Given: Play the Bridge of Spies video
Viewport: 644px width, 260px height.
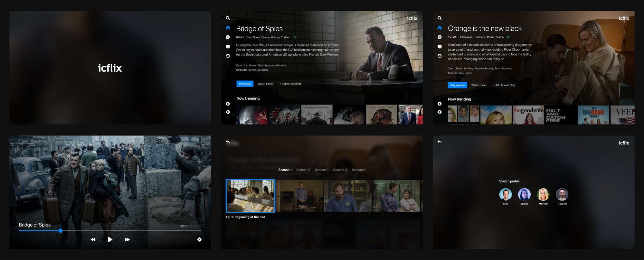Looking at the screenshot, I should click(110, 239).
